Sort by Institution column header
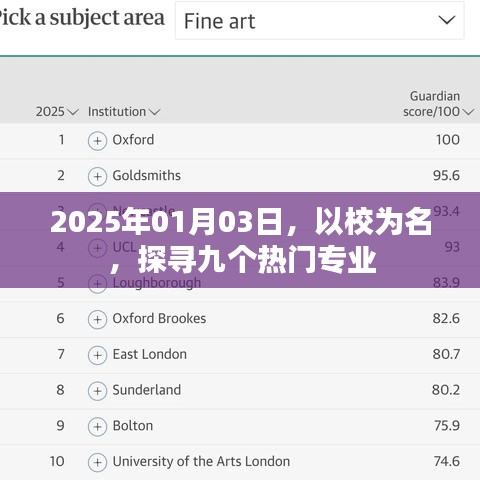The width and height of the screenshot is (480, 480). coord(124,112)
